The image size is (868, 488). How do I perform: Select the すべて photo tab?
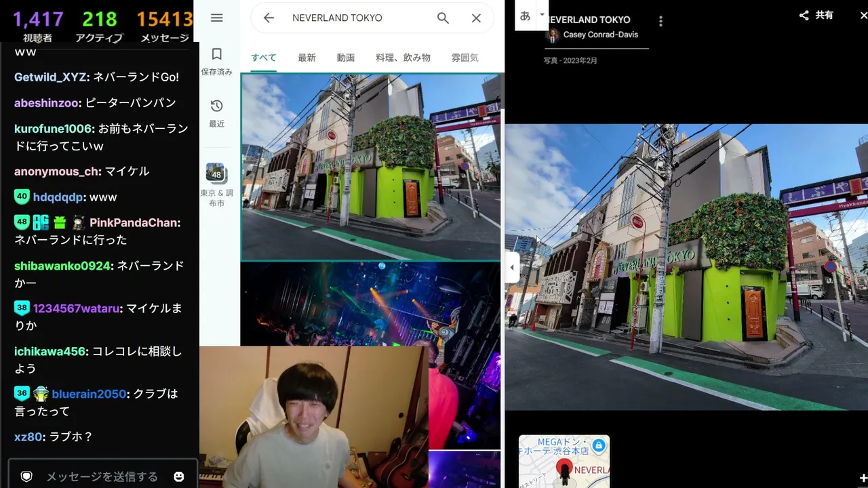[x=264, y=58]
